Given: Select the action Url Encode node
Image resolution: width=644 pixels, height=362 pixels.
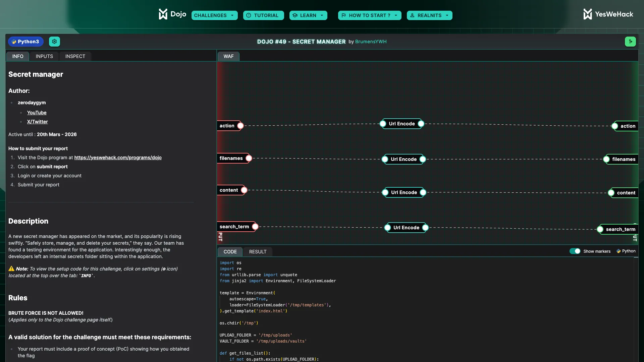Looking at the screenshot, I should pyautogui.click(x=402, y=124).
